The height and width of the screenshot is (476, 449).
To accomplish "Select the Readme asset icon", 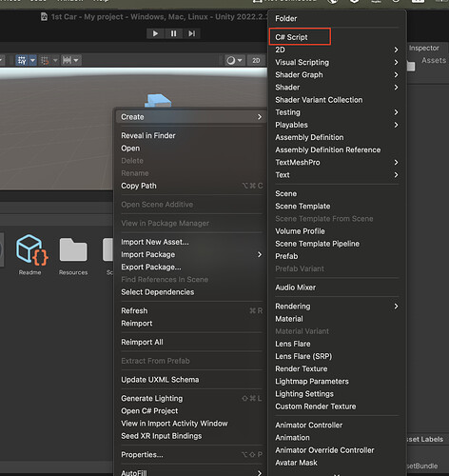I will tap(31, 250).
